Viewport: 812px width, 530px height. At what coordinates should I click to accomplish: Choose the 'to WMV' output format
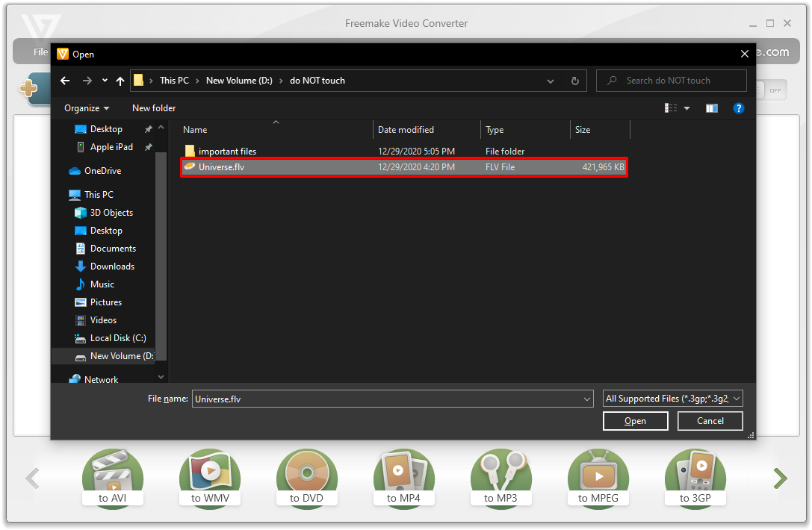(210, 477)
